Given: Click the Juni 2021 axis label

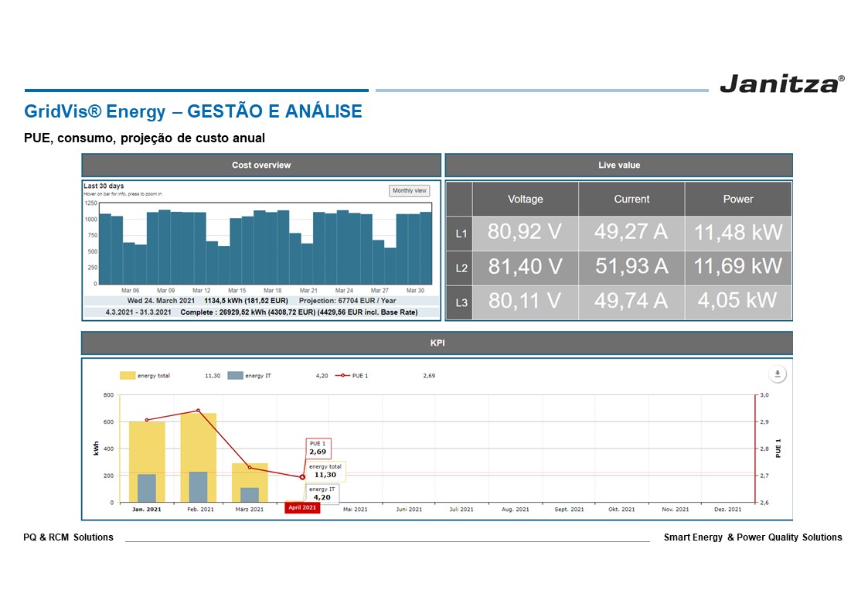Looking at the screenshot, I should [x=409, y=510].
